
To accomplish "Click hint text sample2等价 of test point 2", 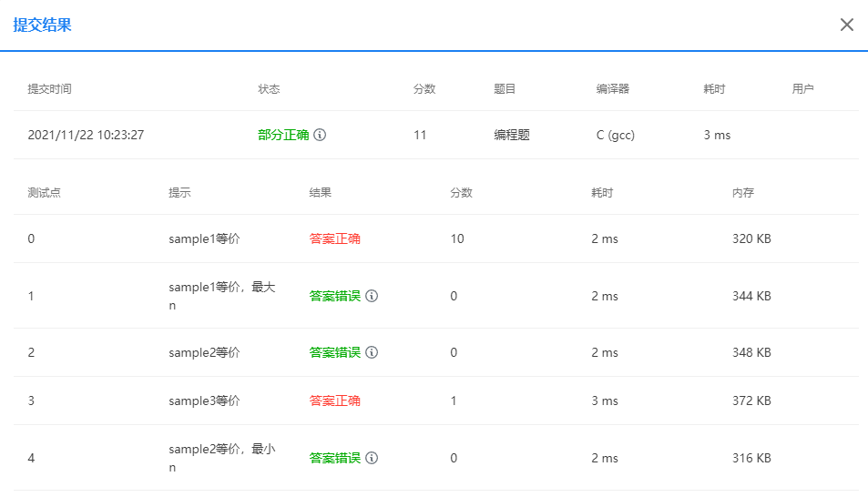I will click(x=204, y=352).
